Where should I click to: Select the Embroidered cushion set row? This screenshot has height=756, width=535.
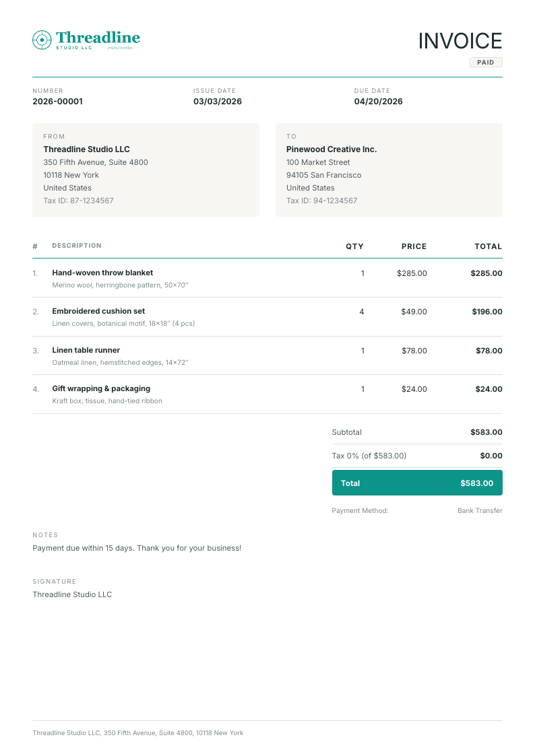(x=267, y=317)
